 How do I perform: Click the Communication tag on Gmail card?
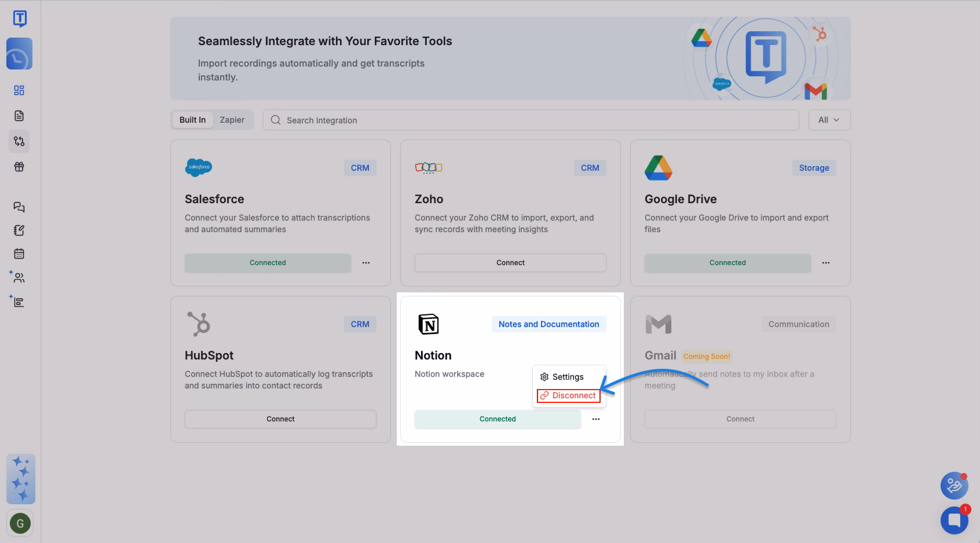799,324
